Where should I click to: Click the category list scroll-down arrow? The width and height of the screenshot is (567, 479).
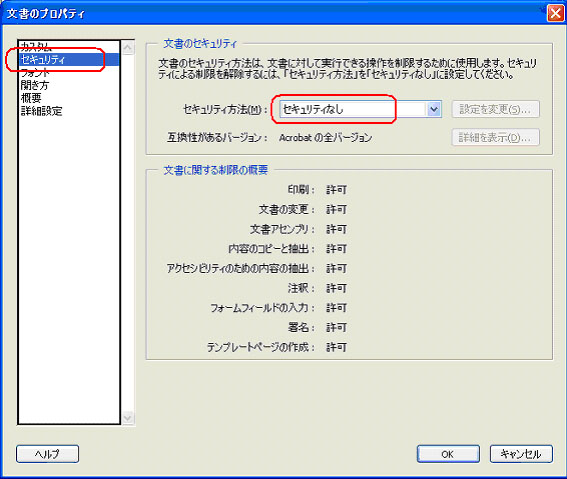click(128, 418)
